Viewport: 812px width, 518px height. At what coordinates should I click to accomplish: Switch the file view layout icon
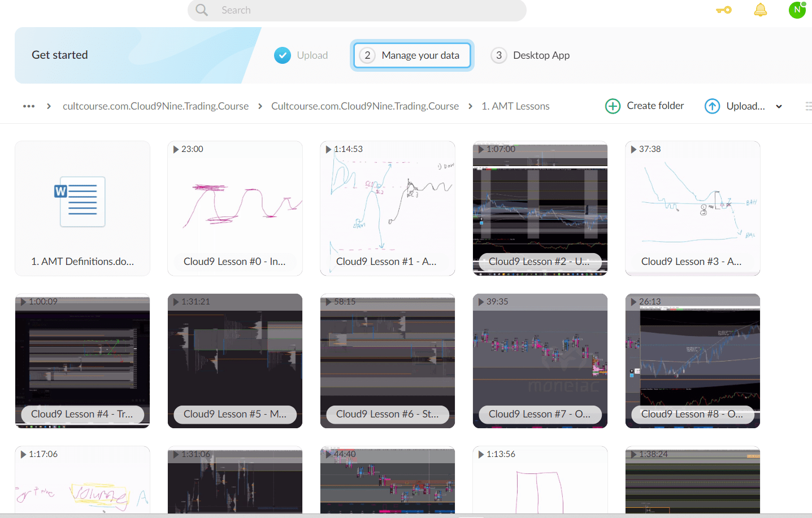coord(808,106)
